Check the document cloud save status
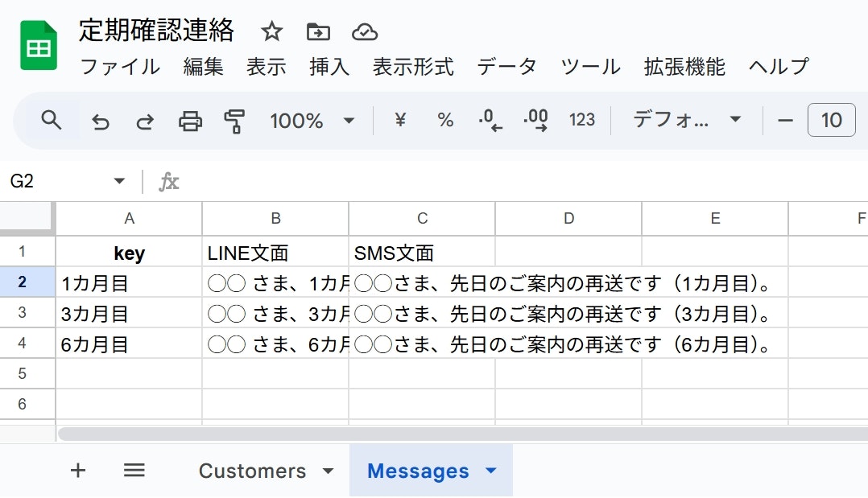Viewport: 868px width, 498px height. (x=365, y=31)
